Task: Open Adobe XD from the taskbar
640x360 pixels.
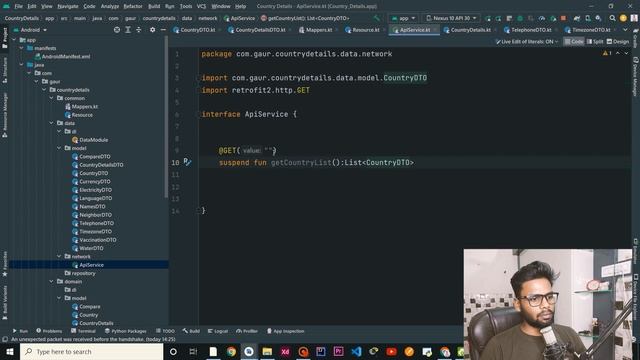Action: [285, 351]
